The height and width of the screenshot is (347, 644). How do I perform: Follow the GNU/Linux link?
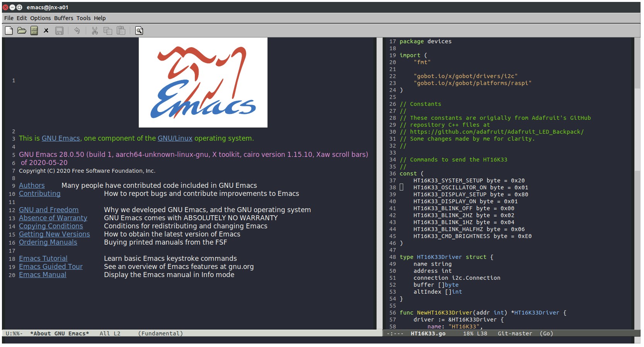point(175,138)
